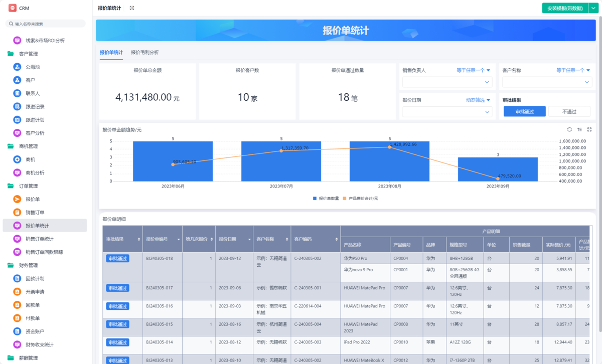The image size is (602, 364).
Task: Open 回款单 in the sidebar
Action: pyautogui.click(x=45, y=305)
